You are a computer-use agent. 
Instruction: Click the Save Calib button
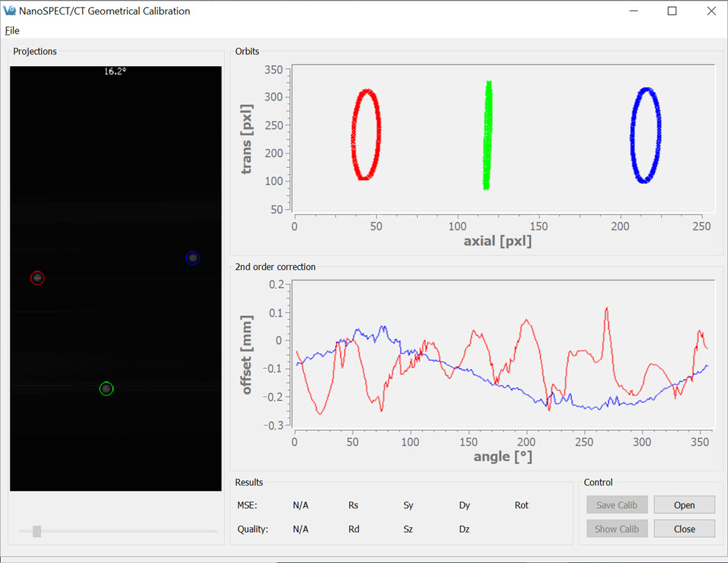617,505
